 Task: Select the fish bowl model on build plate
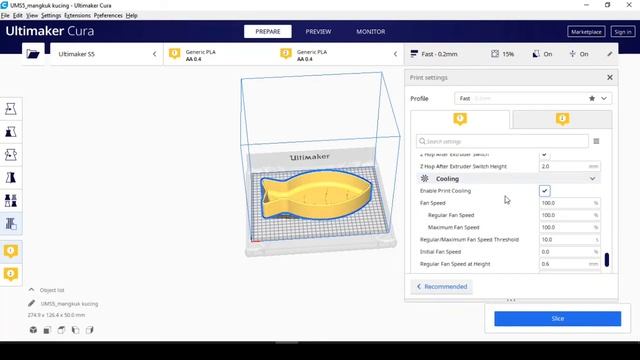316,195
